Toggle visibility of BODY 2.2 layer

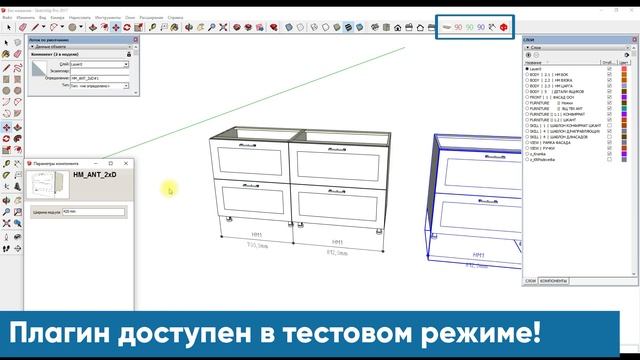pyautogui.click(x=609, y=80)
